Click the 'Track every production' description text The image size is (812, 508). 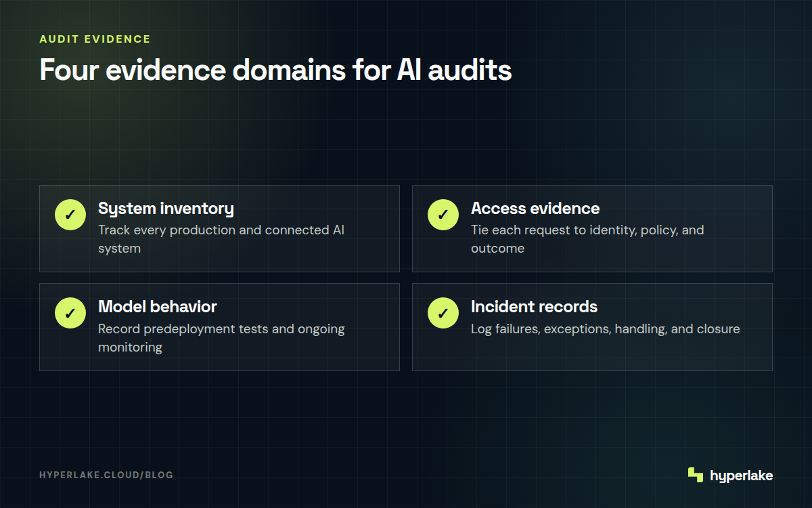point(221,239)
